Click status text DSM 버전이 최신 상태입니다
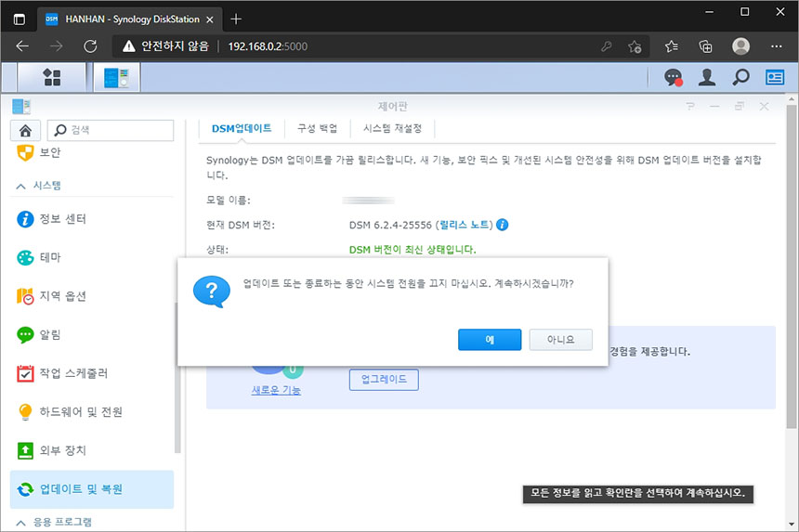This screenshot has height=532, width=799. [x=413, y=250]
